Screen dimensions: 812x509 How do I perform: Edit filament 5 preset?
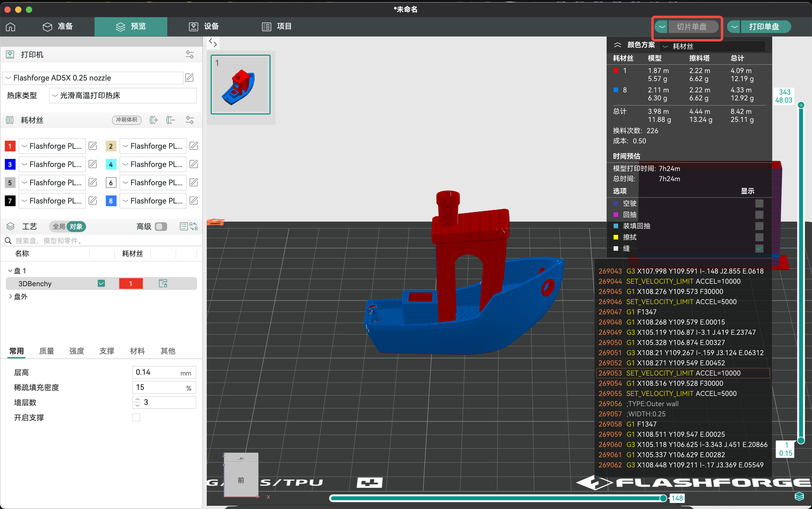pyautogui.click(x=93, y=182)
